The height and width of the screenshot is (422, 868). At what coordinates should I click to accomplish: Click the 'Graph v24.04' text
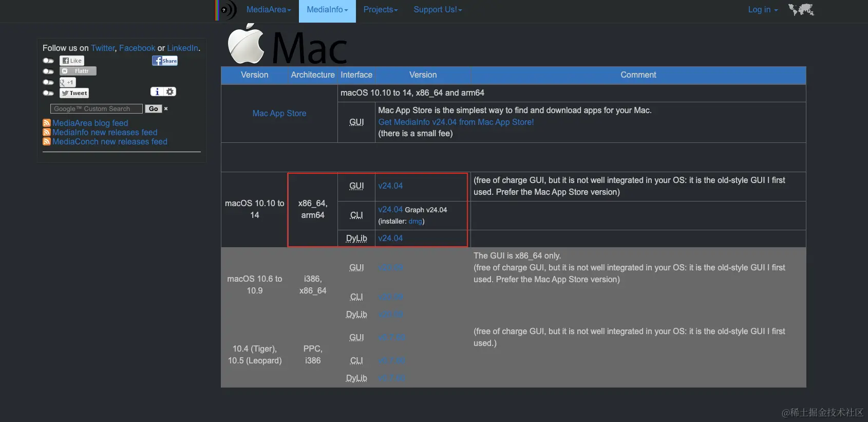pos(426,210)
